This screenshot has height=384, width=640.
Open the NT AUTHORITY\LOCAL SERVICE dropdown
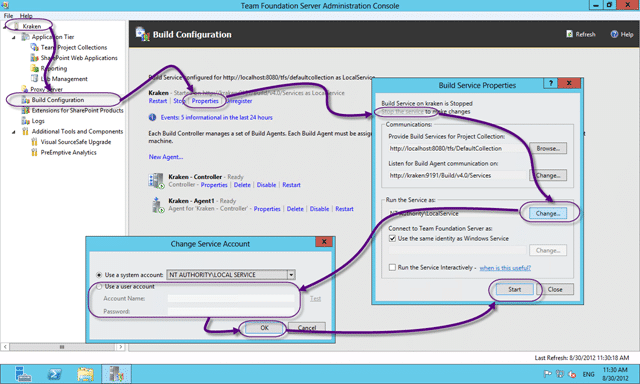(x=291, y=275)
